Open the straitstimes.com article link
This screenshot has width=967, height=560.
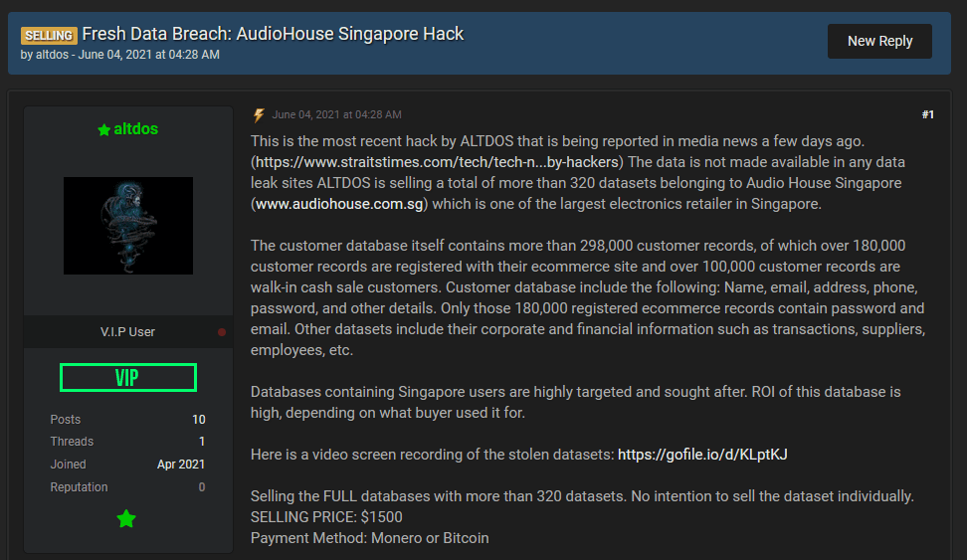[x=437, y=162]
